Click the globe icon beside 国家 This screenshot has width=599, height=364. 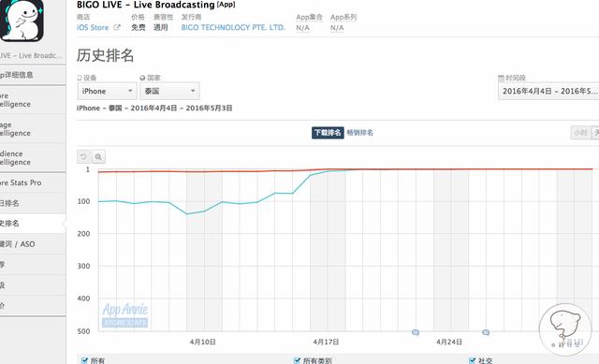pos(142,78)
